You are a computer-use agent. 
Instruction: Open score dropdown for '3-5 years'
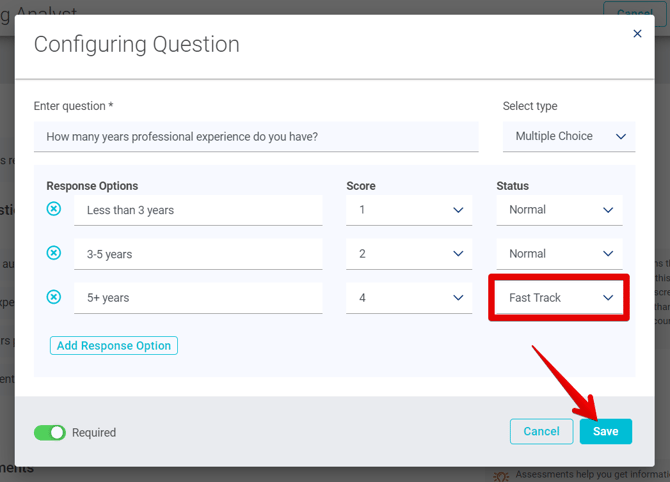coord(408,254)
